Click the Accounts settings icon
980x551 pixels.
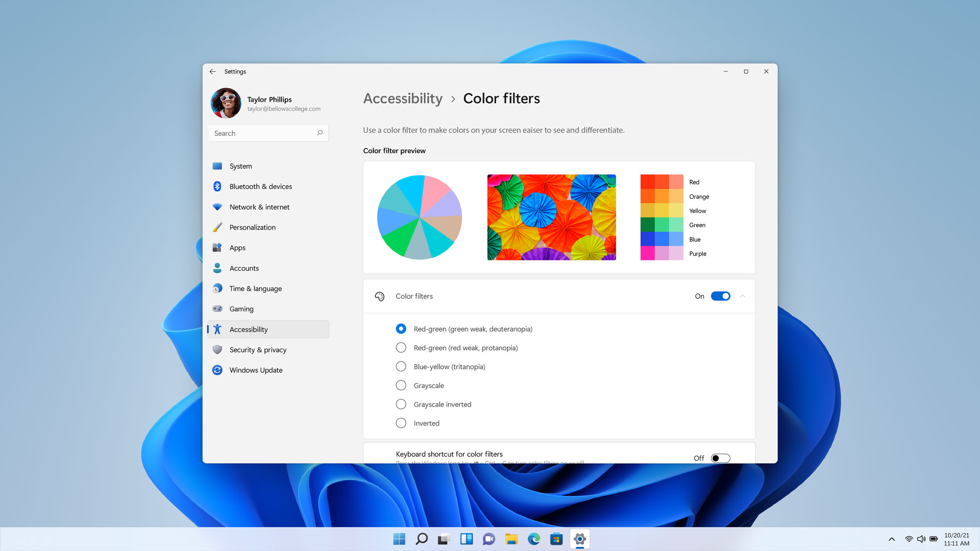point(217,268)
